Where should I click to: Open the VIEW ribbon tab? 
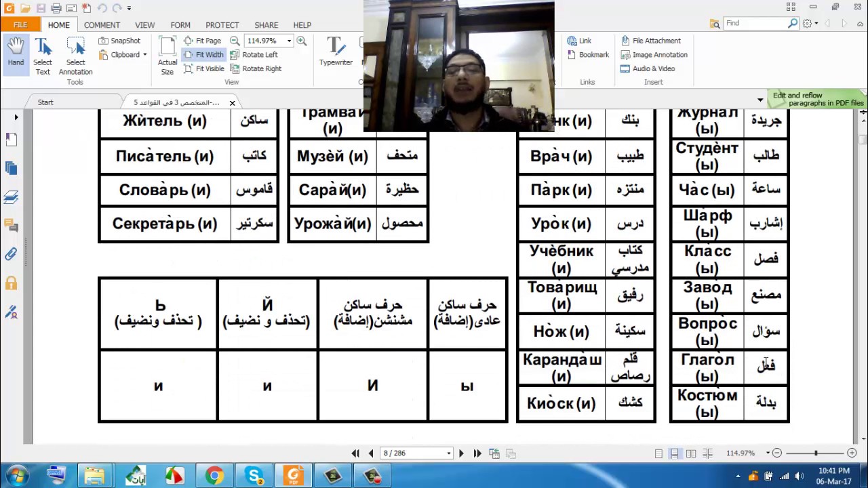click(x=144, y=25)
